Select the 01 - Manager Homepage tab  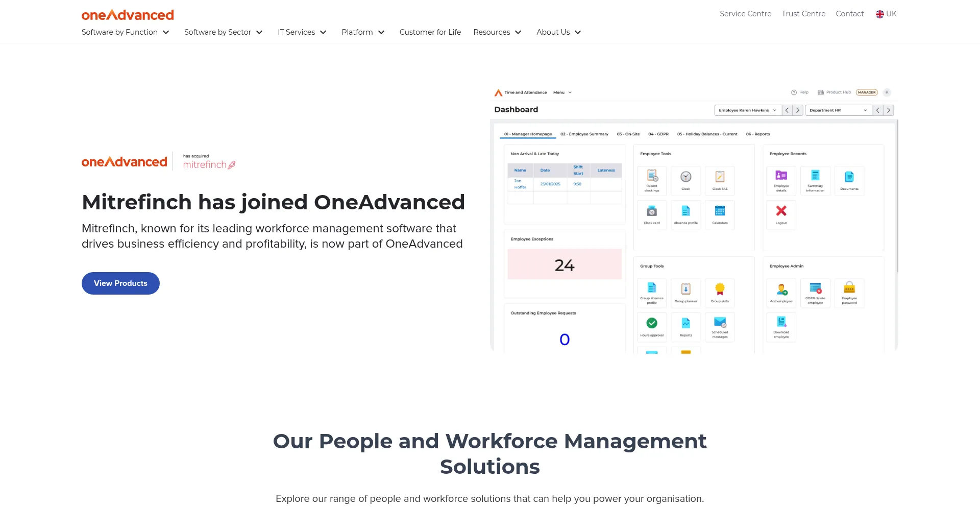528,134
